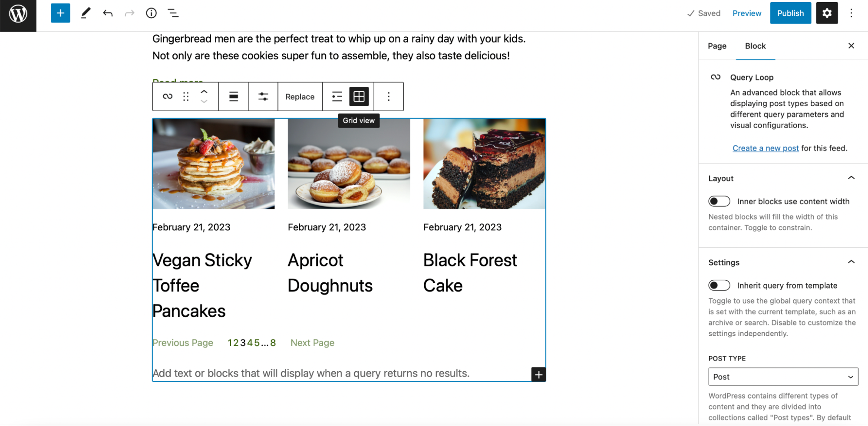
Task: Change alignment of the Query Loop block
Action: point(234,96)
